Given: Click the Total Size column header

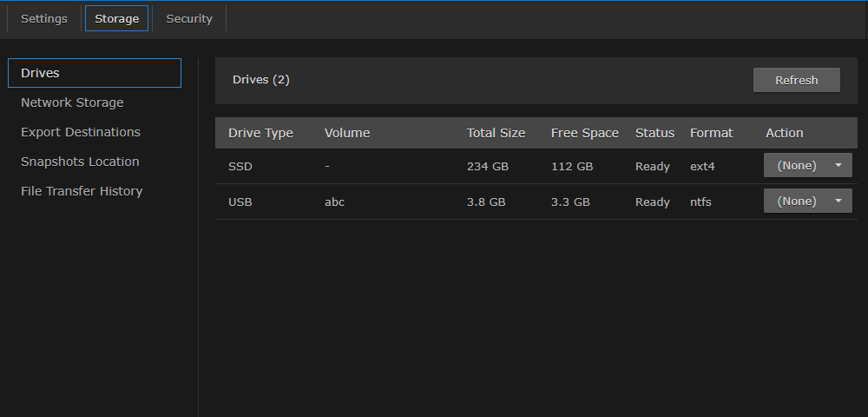Looking at the screenshot, I should (x=496, y=133).
